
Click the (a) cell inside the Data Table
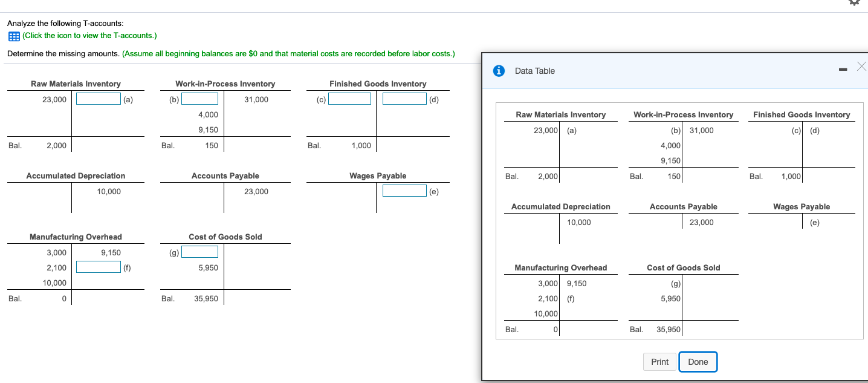click(570, 130)
